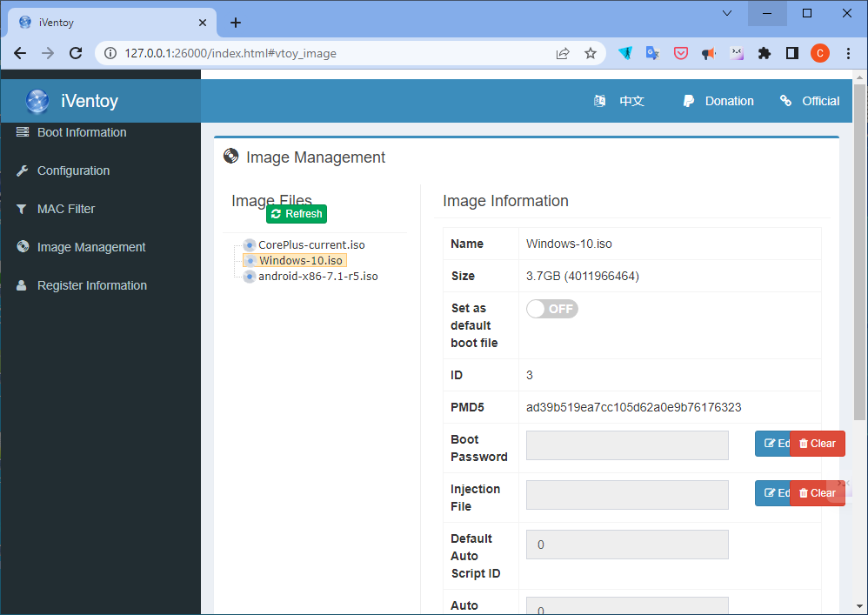Toggle Set as default boot file switch
The image size is (868, 615).
pyautogui.click(x=552, y=309)
